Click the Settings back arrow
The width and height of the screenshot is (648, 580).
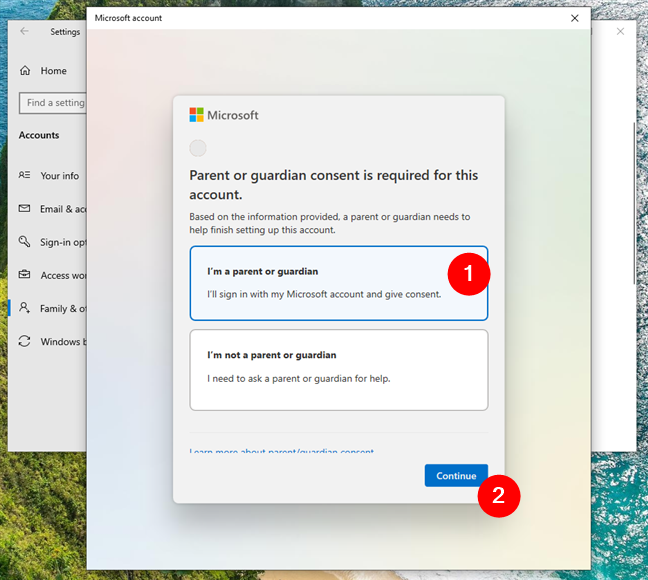(x=24, y=31)
